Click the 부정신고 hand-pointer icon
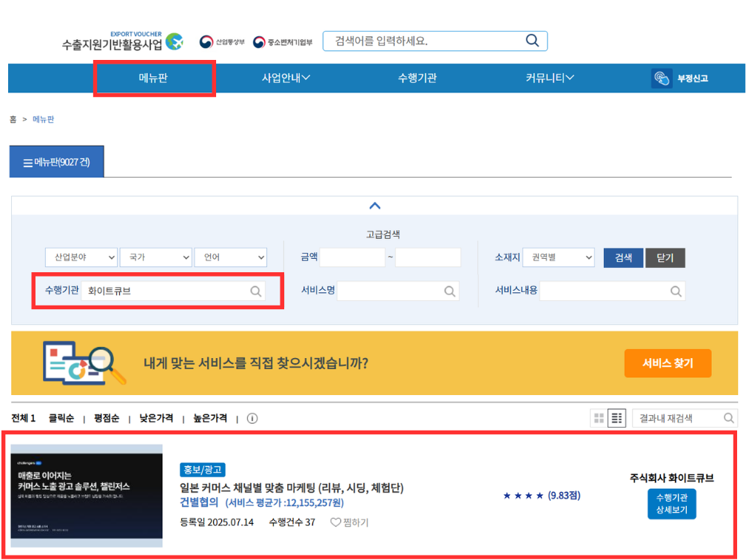 [x=661, y=78]
